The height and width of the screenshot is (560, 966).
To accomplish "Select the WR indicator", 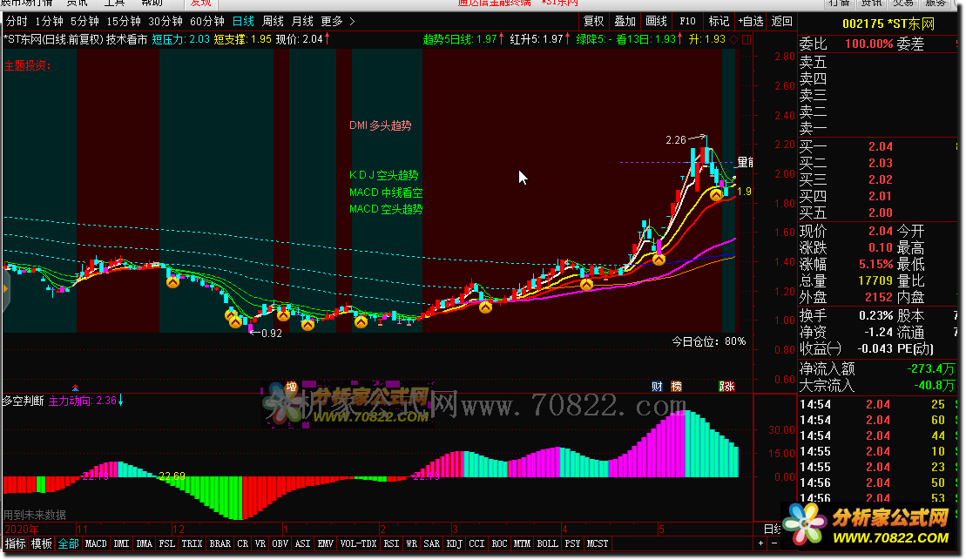I will pos(411,543).
